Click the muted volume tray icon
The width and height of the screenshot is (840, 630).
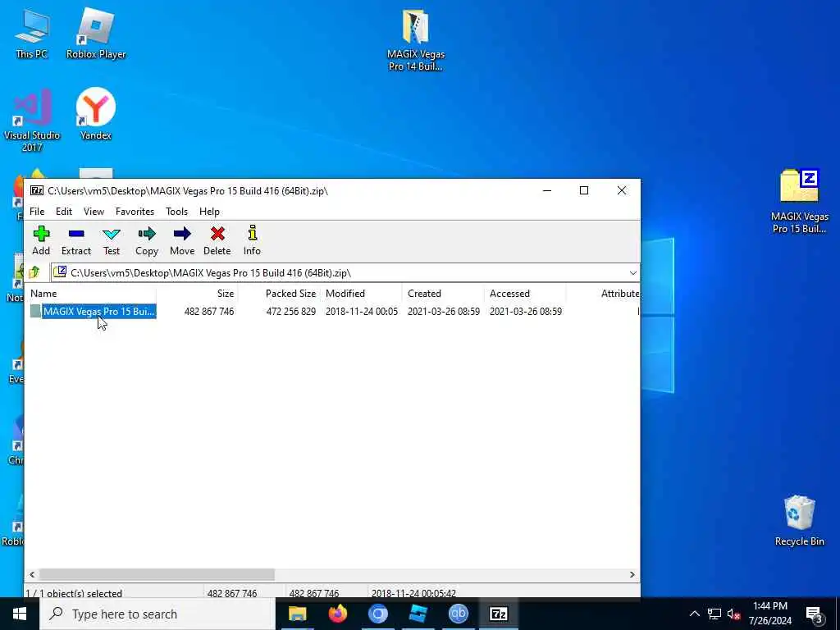click(x=734, y=614)
